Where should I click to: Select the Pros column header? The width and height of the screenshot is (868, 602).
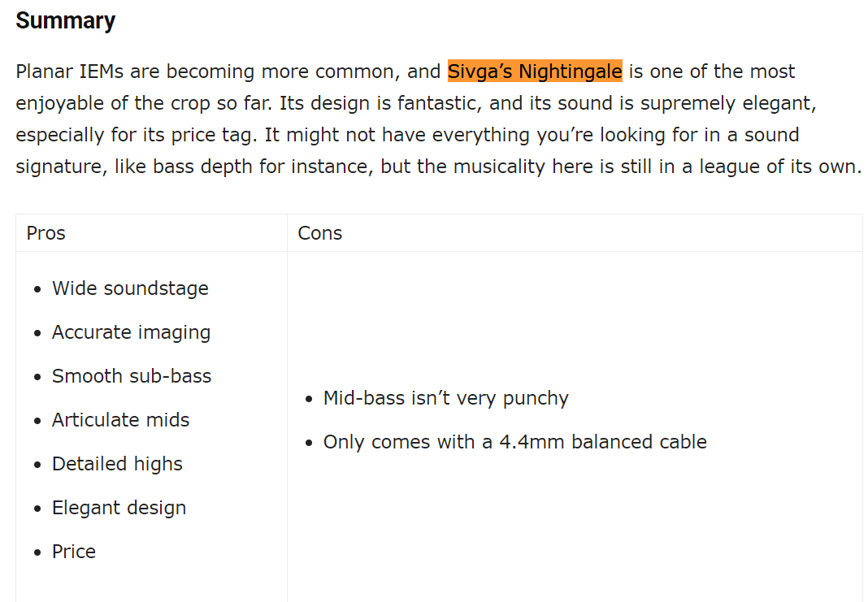(46, 233)
